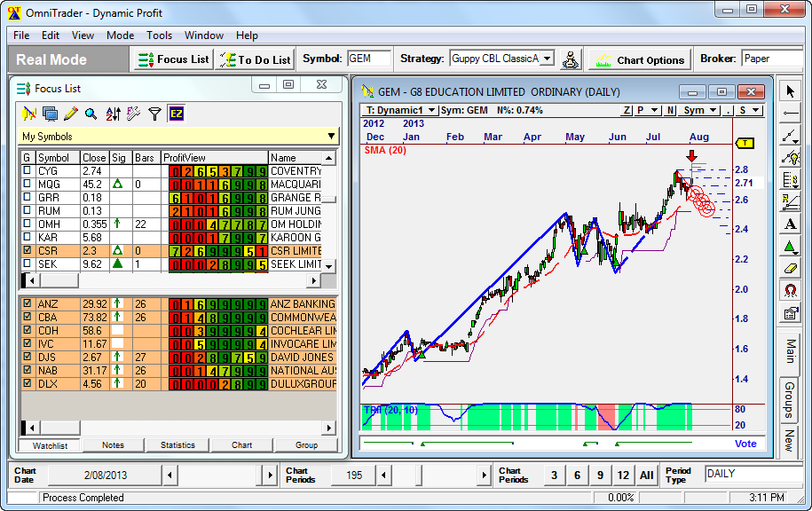The image size is (812, 511).
Task: Click the funnel filter icon
Action: [154, 114]
